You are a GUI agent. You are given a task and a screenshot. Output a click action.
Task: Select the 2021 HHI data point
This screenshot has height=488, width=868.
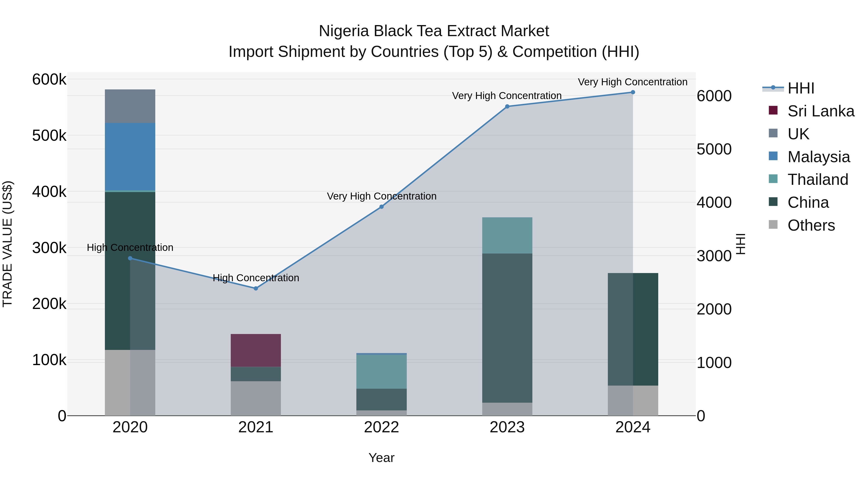tap(256, 288)
